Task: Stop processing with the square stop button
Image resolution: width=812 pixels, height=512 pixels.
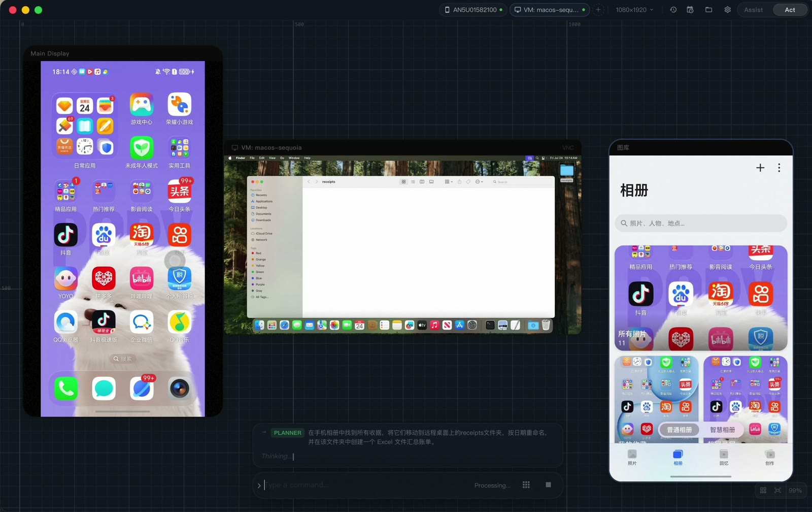Action: pyautogui.click(x=548, y=485)
